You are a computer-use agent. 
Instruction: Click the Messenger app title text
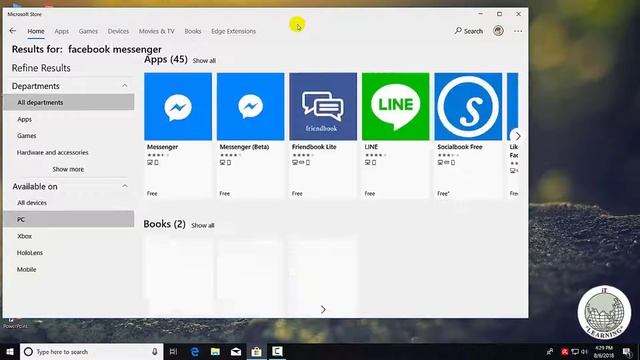click(x=162, y=147)
